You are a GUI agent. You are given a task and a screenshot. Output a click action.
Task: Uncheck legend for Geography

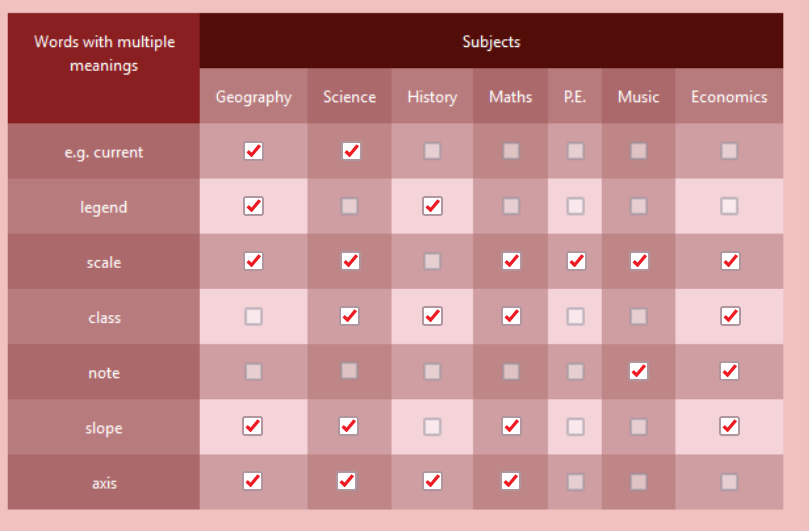253,206
